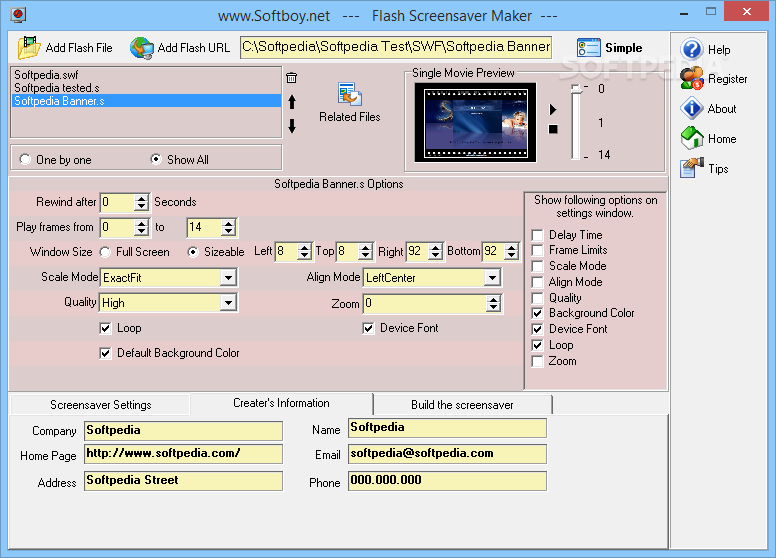Enable Quality on settings window

pos(537,298)
